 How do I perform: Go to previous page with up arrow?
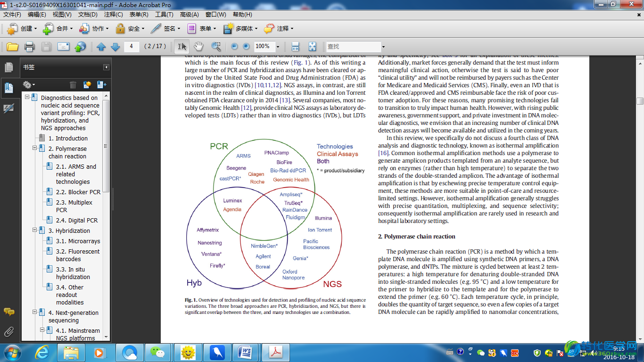[101, 47]
